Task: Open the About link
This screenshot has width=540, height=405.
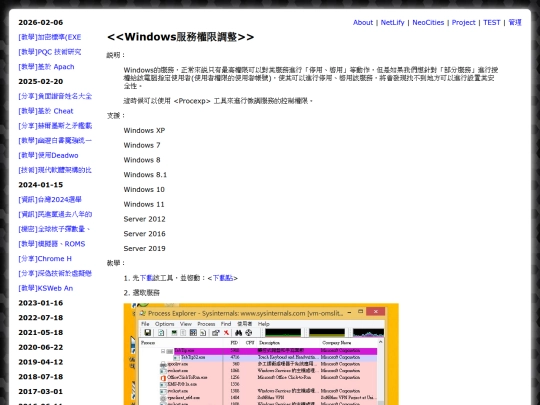Action: (363, 22)
